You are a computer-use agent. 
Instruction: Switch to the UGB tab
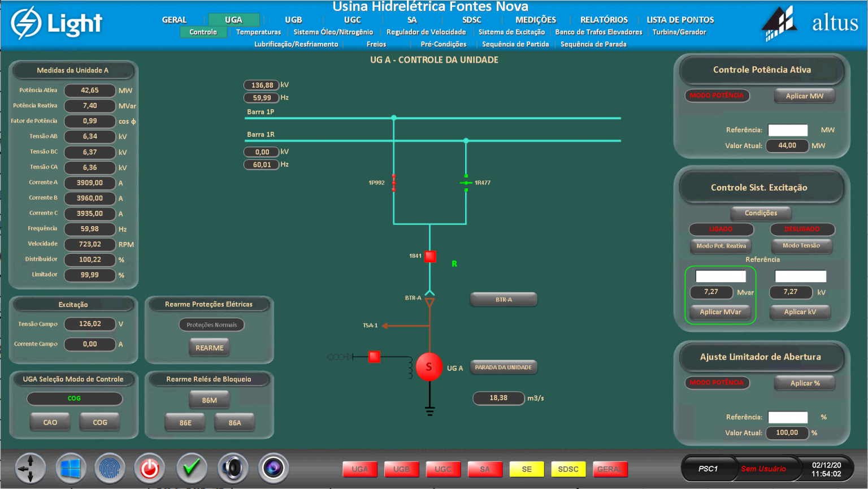click(x=293, y=19)
